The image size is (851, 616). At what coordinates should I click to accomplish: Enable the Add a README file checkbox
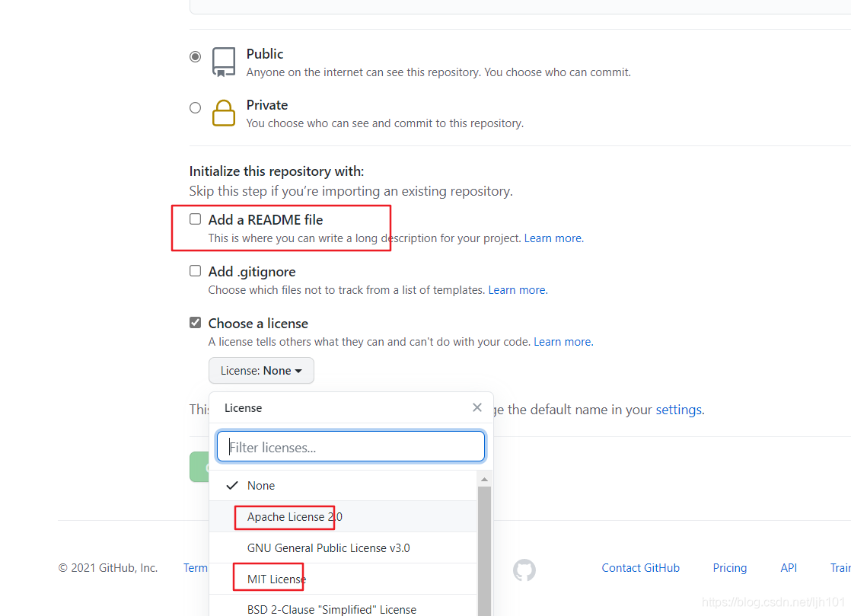[x=196, y=219]
